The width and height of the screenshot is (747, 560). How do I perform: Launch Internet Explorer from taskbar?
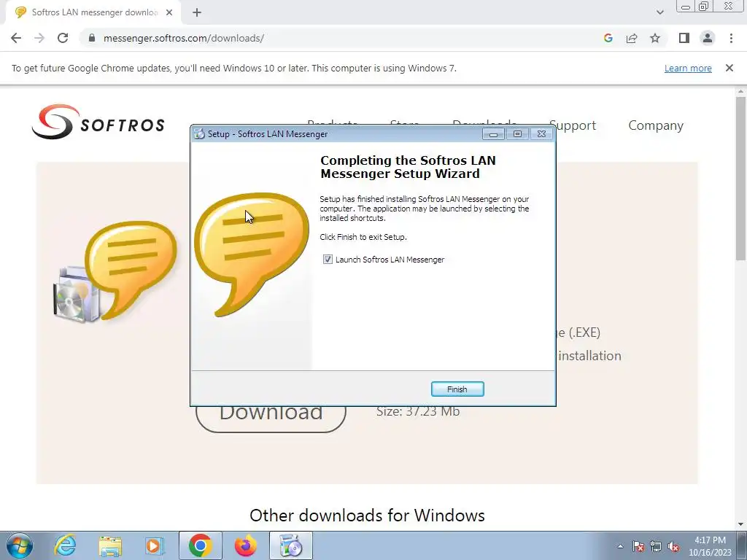65,545
